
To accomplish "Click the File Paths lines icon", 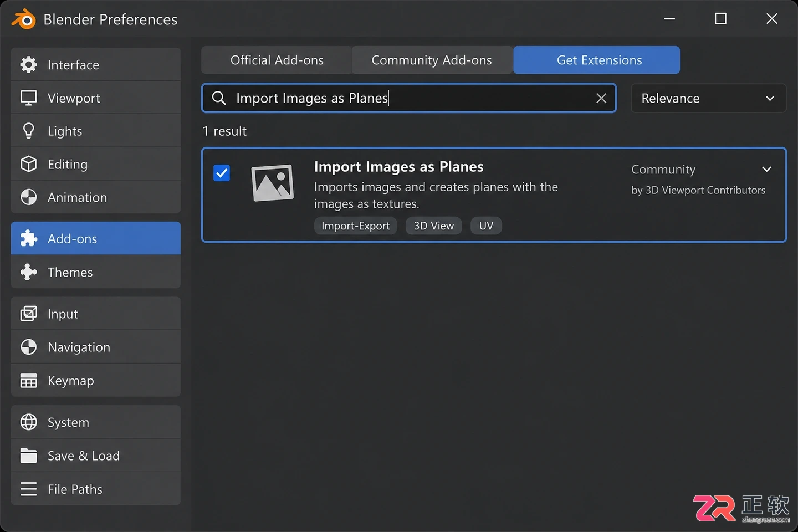I will [x=28, y=489].
